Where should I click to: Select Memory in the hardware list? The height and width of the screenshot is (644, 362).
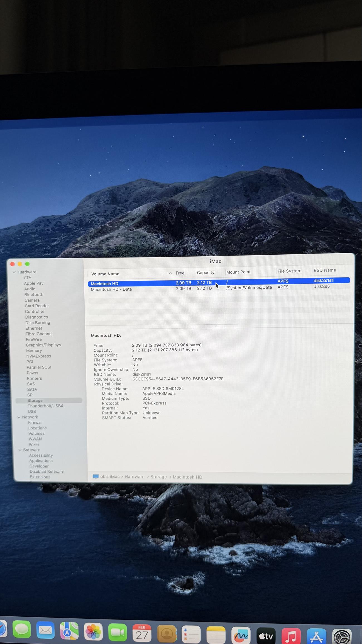(34, 351)
